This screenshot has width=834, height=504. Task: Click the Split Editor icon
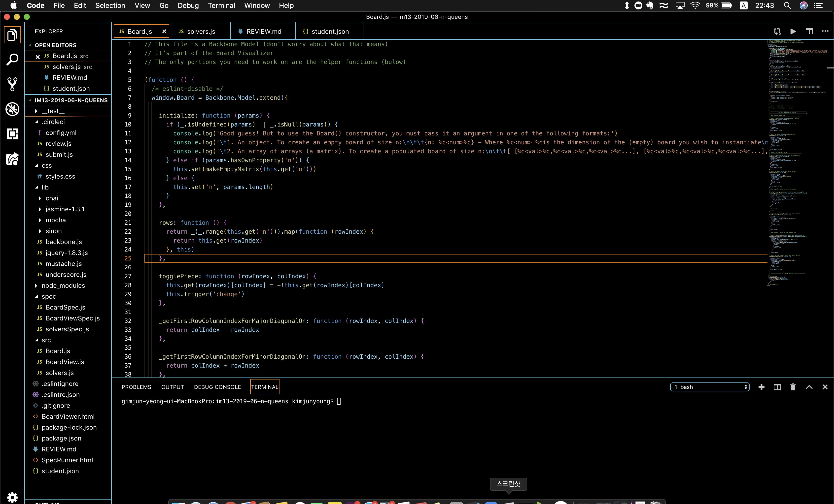coord(809,31)
